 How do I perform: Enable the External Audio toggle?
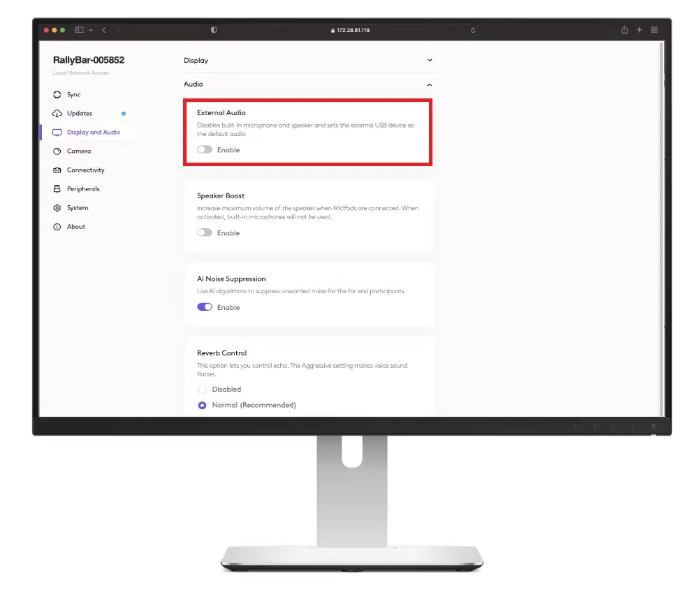pos(205,150)
